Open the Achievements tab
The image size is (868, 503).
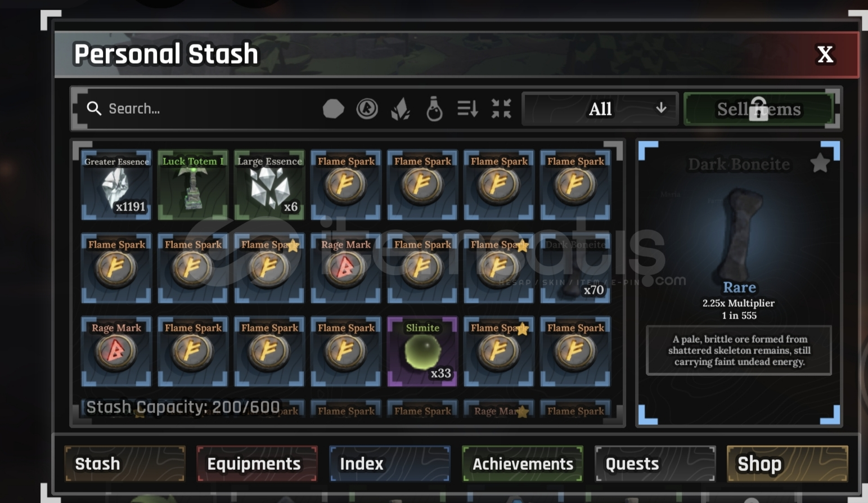click(x=523, y=464)
